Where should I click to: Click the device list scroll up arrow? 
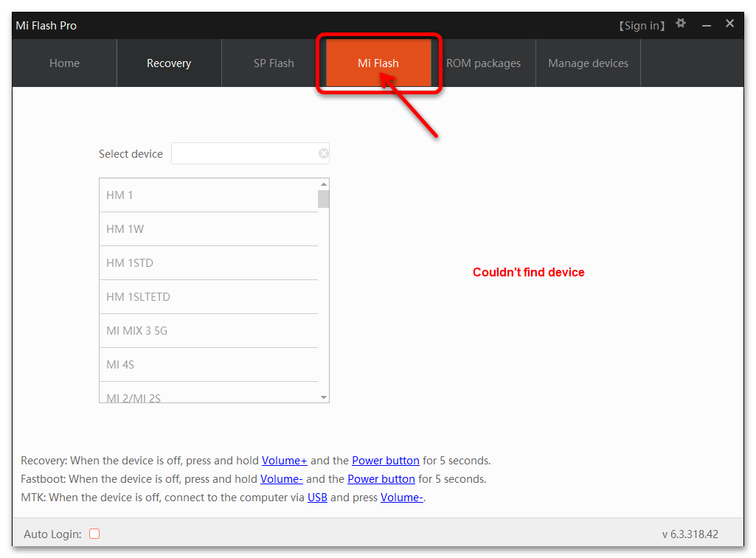coord(324,184)
